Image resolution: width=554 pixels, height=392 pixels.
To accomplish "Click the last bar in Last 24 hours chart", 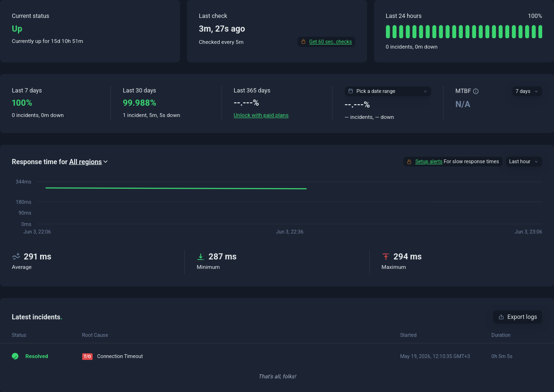I will click(540, 32).
